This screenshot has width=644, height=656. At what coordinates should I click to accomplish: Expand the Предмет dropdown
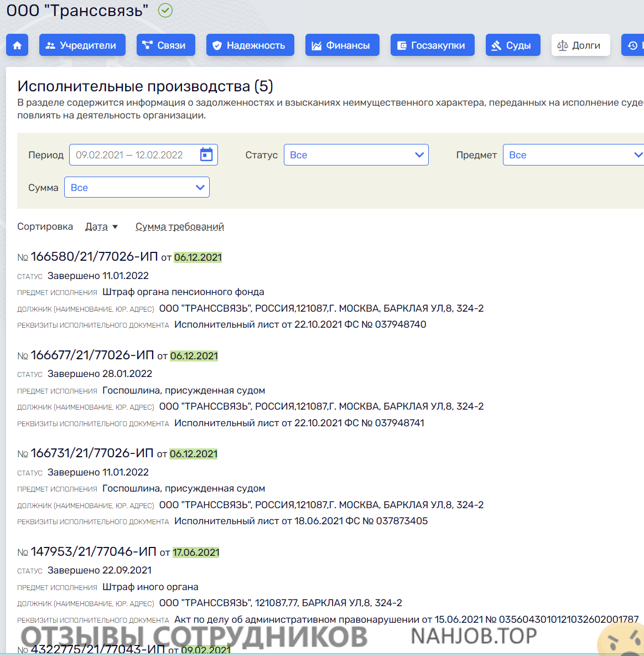pyautogui.click(x=573, y=155)
